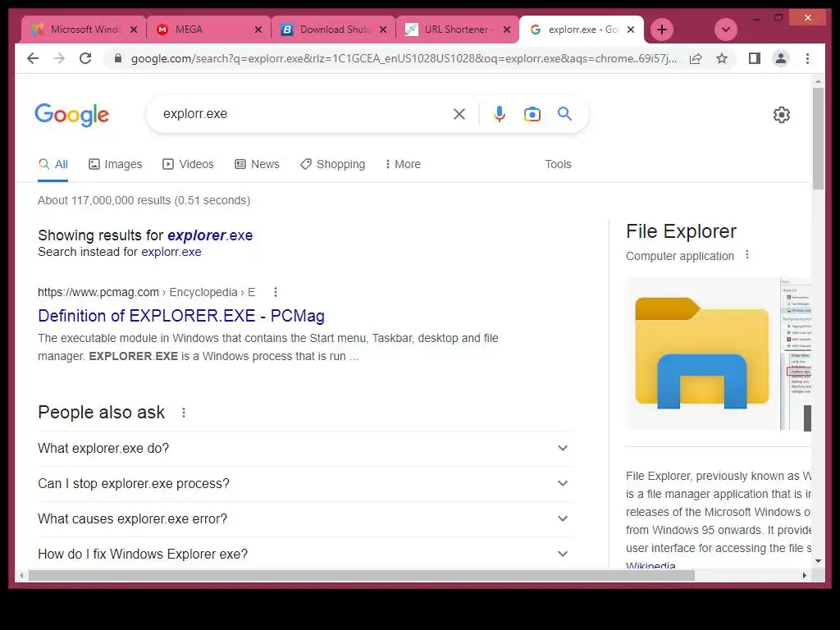Image resolution: width=840 pixels, height=630 pixels.
Task: Open Google quick settings gear
Action: point(782,115)
